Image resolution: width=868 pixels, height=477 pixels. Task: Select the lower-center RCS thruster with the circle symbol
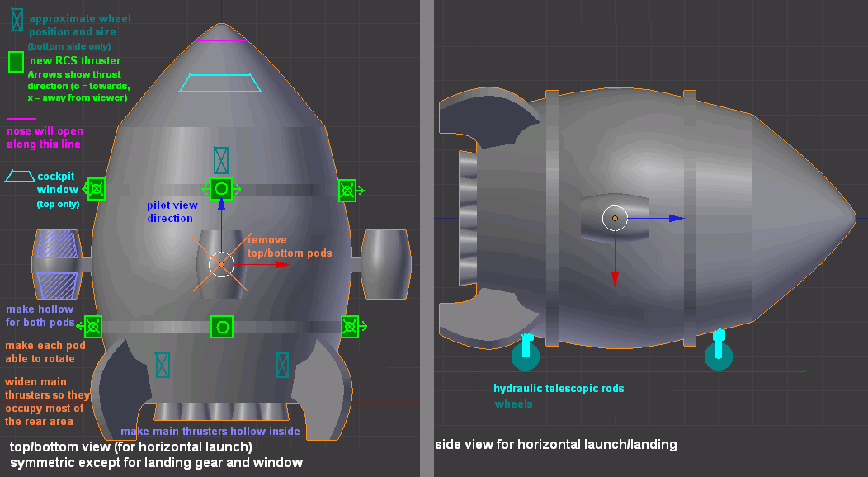(222, 327)
